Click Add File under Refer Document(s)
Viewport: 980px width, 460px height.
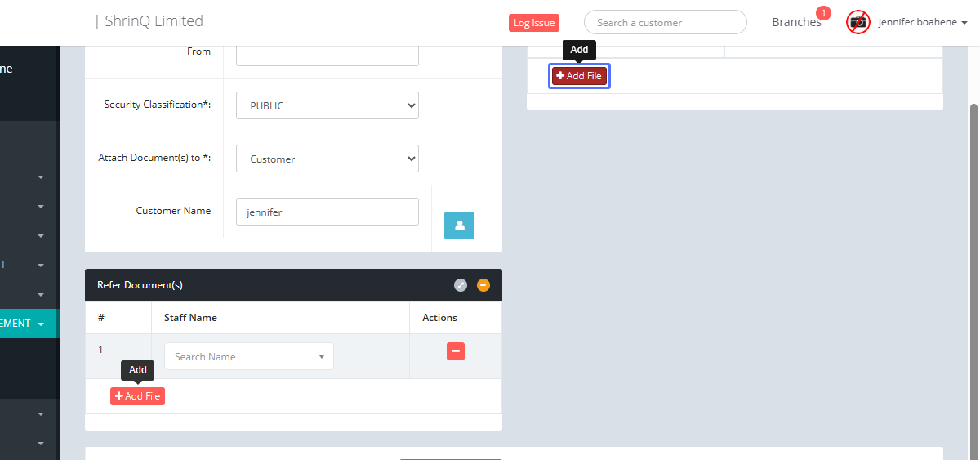click(137, 396)
